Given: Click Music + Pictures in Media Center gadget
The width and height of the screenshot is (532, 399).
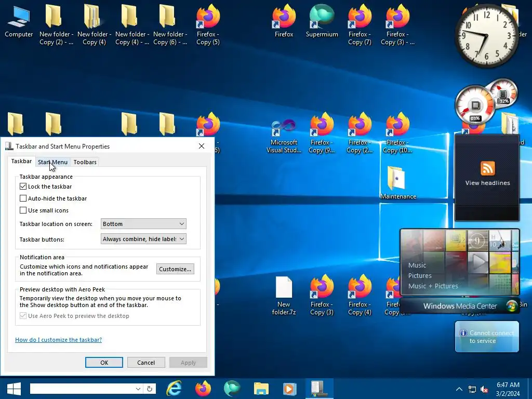Looking at the screenshot, I should point(433,286).
